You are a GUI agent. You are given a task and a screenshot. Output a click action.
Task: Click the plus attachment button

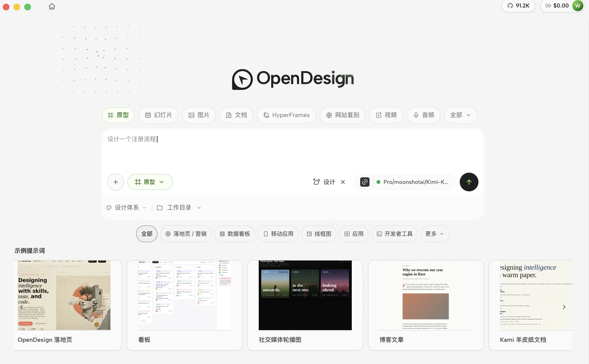point(116,182)
